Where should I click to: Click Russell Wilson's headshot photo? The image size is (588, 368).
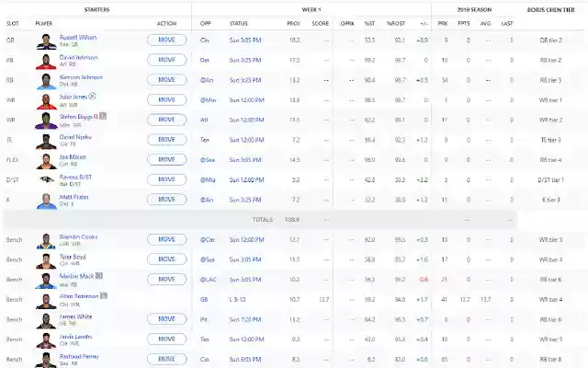point(47,41)
